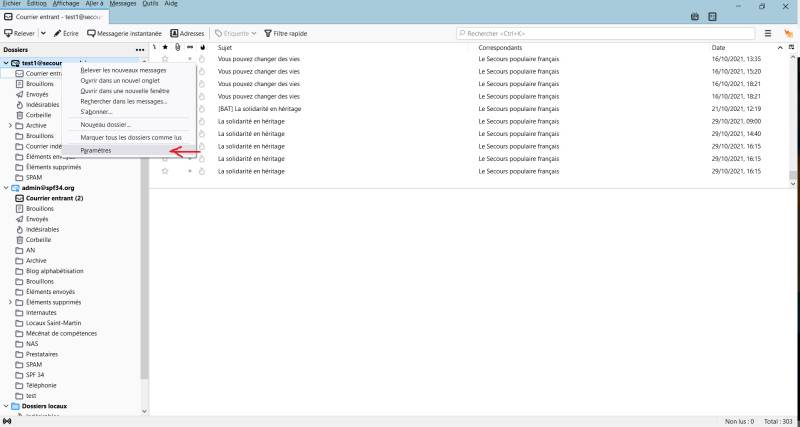This screenshot has width=800, height=427.
Task: Star the message dated 16/10/2021, 13:35
Action: (165, 59)
